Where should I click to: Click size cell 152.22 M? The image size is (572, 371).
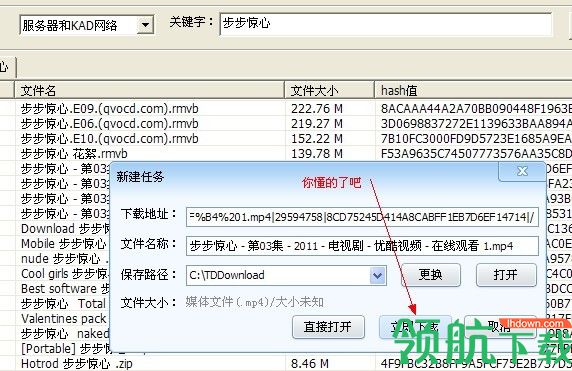pyautogui.click(x=317, y=139)
